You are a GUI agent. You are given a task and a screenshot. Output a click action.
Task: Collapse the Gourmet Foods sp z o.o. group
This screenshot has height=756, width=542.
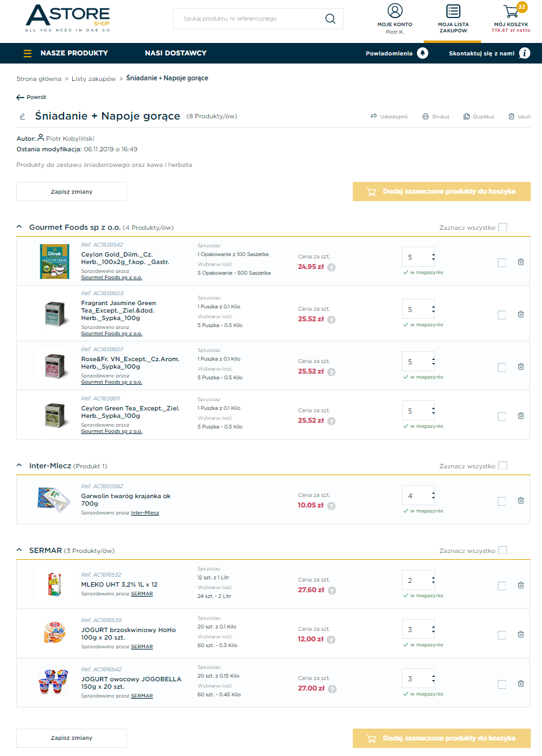pyautogui.click(x=19, y=227)
